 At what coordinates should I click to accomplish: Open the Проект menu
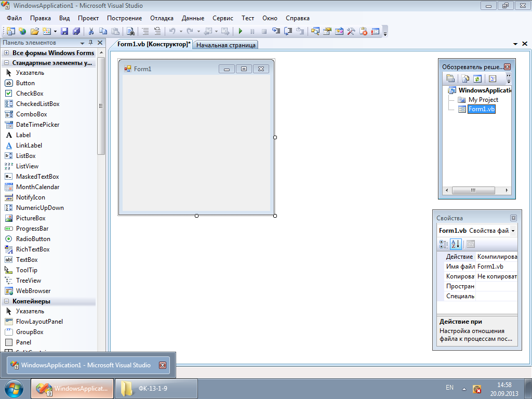88,18
